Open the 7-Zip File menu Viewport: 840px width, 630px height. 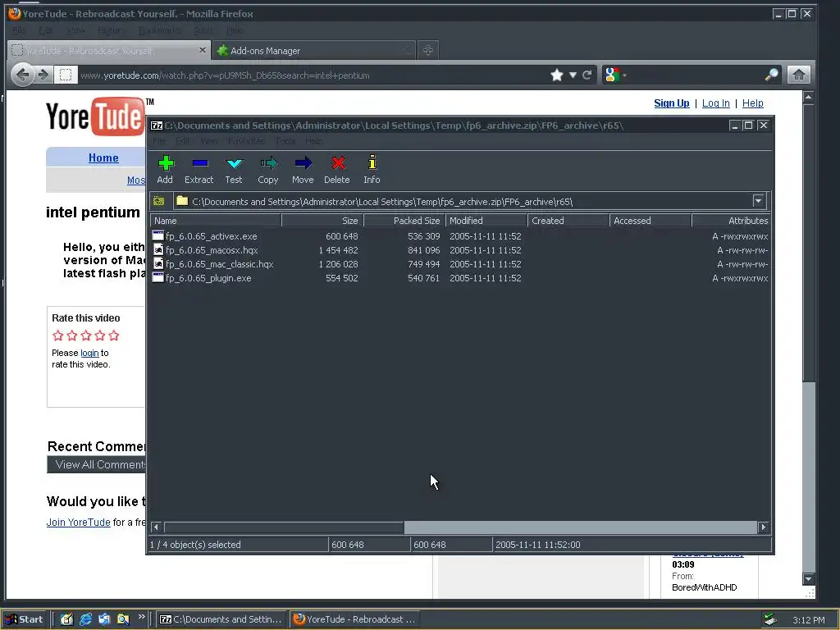pyautogui.click(x=159, y=141)
